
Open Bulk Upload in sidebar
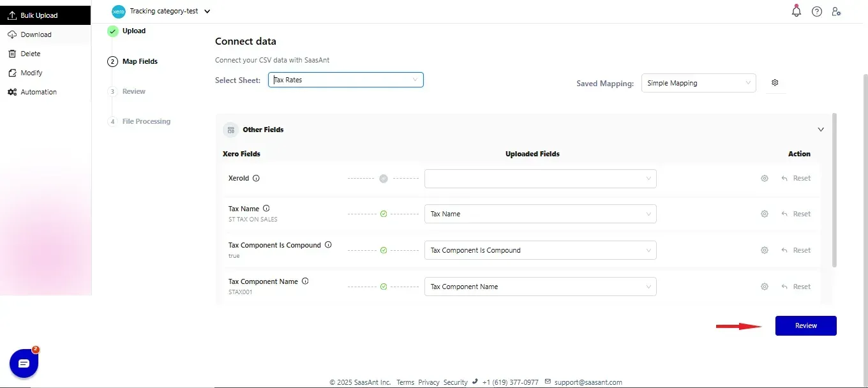45,15
